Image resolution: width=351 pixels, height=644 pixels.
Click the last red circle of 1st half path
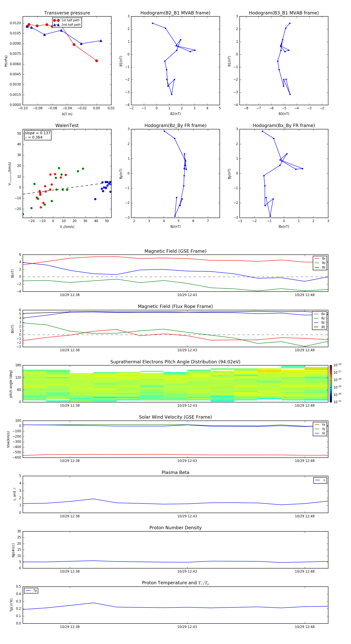click(97, 61)
